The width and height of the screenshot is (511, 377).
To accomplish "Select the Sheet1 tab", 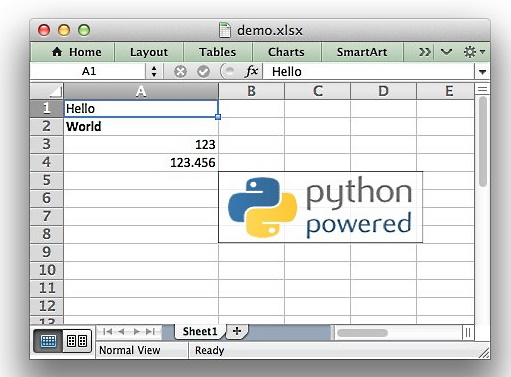I will click(x=200, y=331).
